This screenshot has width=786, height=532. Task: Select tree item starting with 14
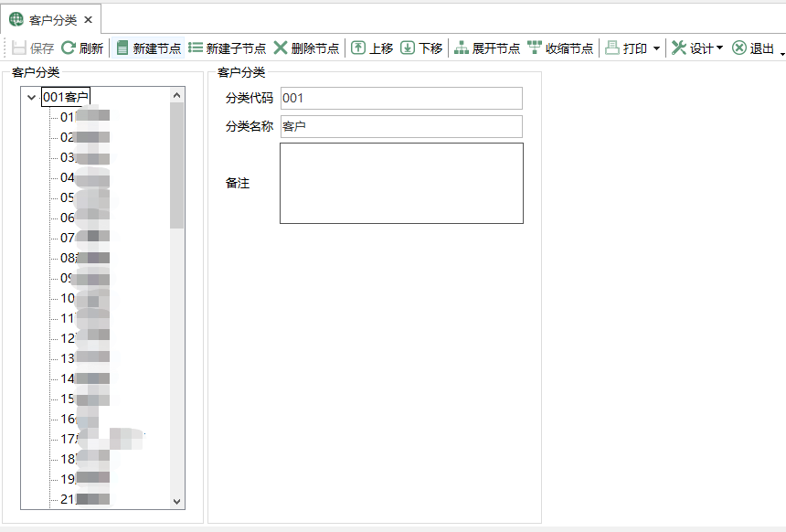point(85,378)
